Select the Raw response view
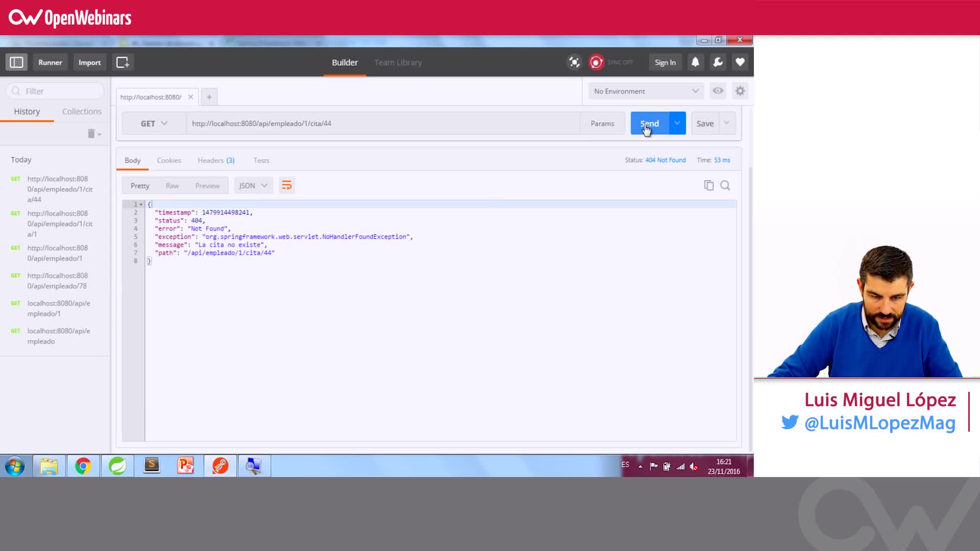Image resolution: width=980 pixels, height=551 pixels. coord(172,185)
